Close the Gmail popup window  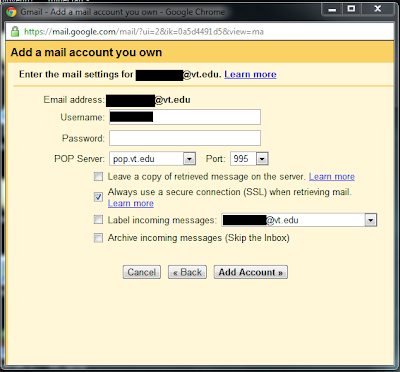pyautogui.click(x=377, y=9)
